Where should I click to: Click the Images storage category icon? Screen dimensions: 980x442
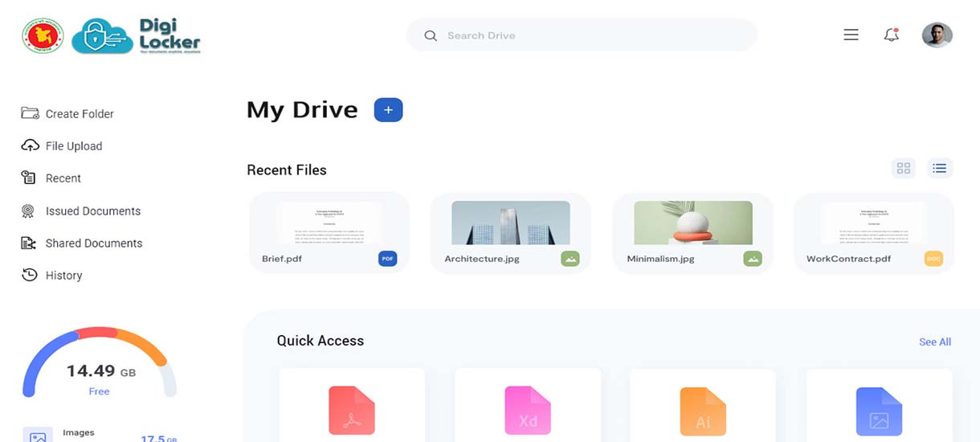38,435
